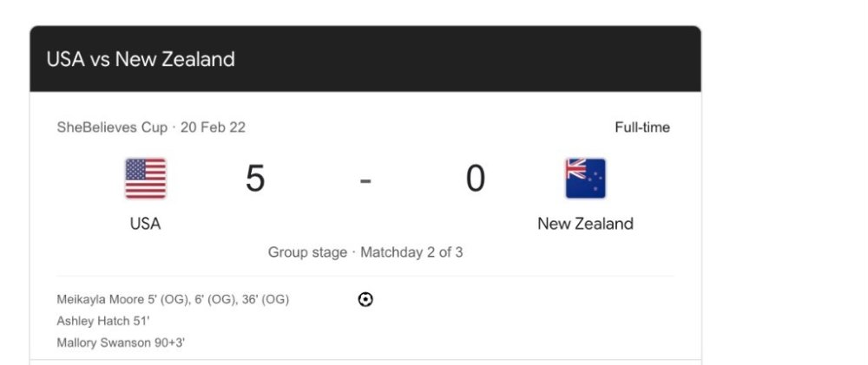The height and width of the screenshot is (365, 868).
Task: Click the match date 20 Feb 22
Action: pos(214,127)
